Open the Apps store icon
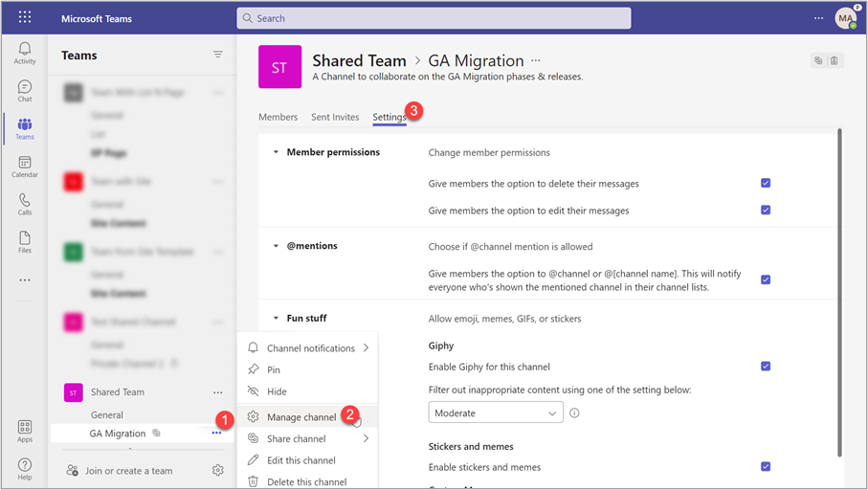This screenshot has height=490, width=868. (25, 432)
